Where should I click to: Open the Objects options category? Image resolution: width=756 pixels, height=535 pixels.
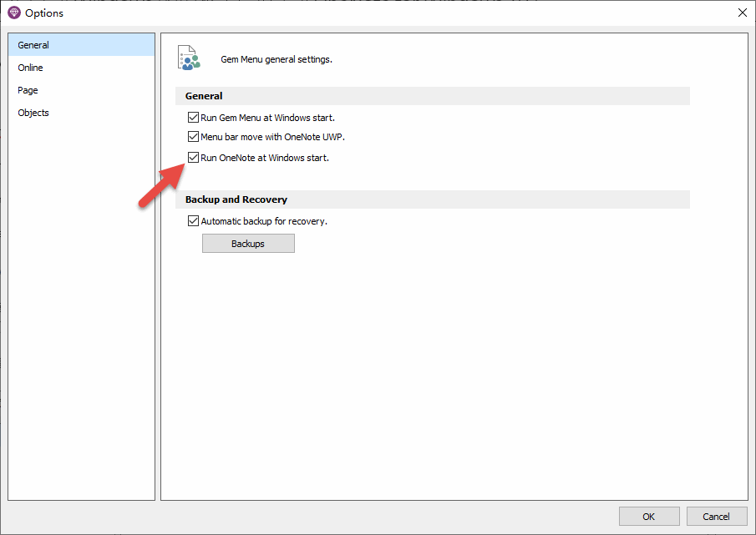[81, 113]
